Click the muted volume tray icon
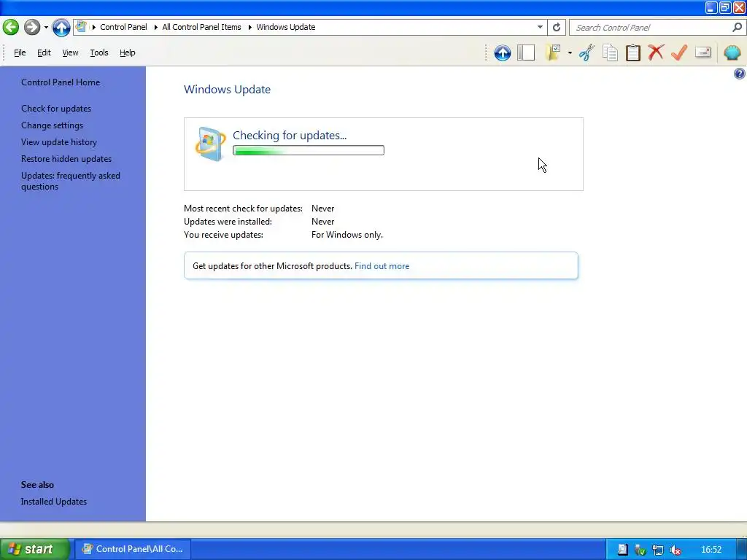 [x=675, y=550]
